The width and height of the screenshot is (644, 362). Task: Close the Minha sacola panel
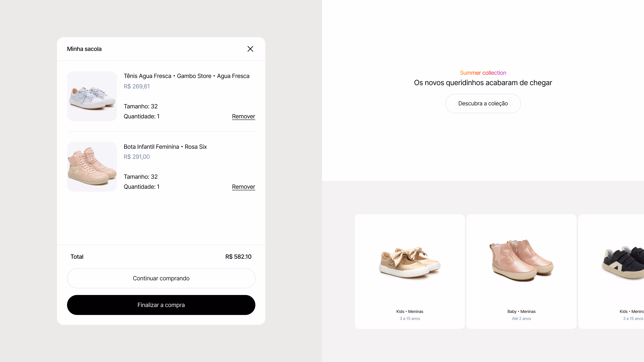[x=250, y=49]
